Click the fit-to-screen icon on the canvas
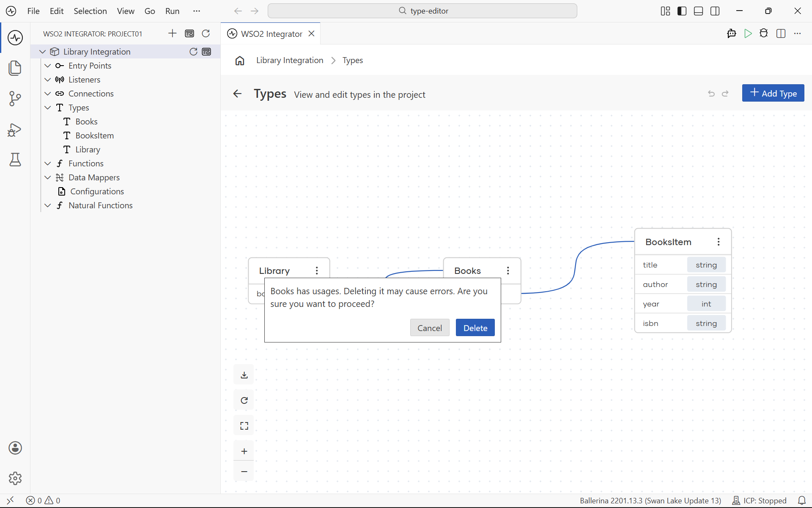Screen dimensions: 812x508 point(244,426)
